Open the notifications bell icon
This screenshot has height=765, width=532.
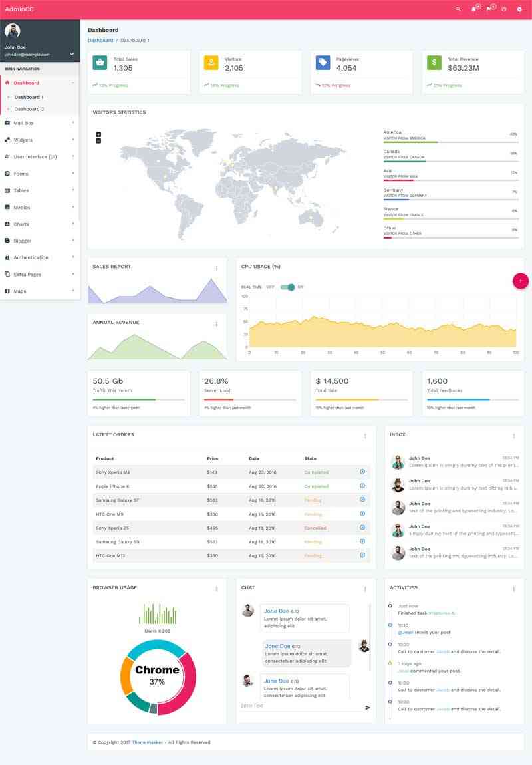tap(473, 9)
